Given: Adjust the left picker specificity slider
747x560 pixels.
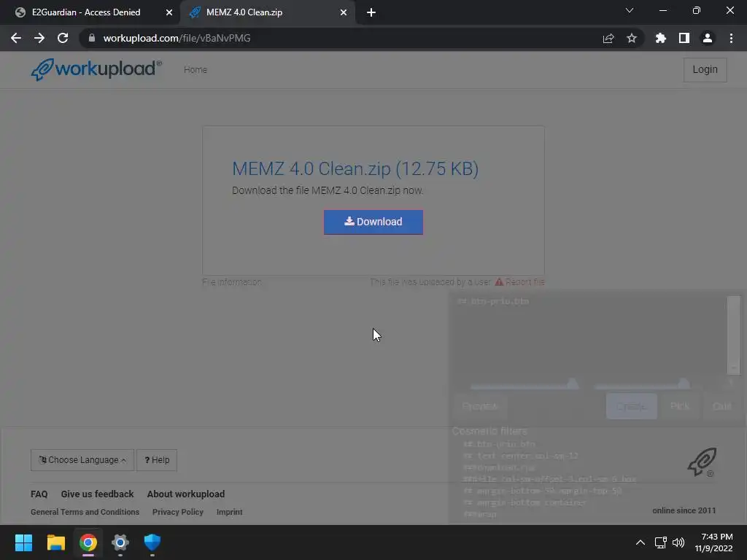Looking at the screenshot, I should pyautogui.click(x=573, y=384).
